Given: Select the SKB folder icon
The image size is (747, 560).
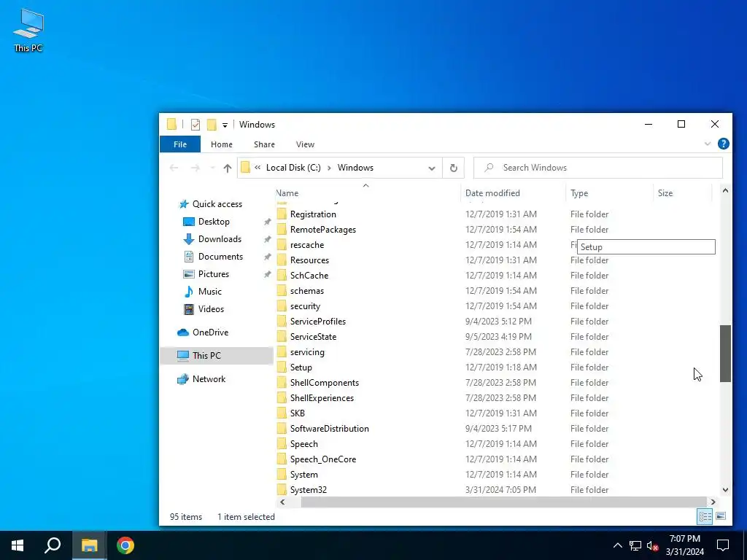Looking at the screenshot, I should pos(282,413).
